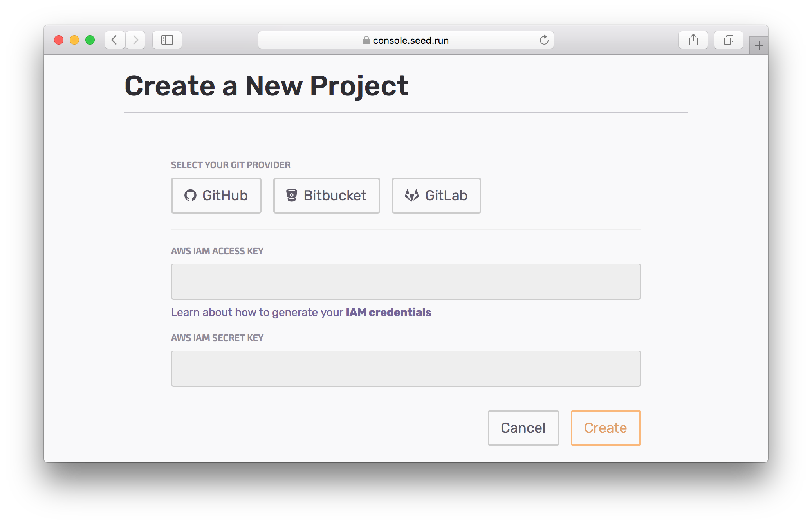The height and width of the screenshot is (525, 812).
Task: Click the AWS IAM Secret Key field
Action: click(405, 368)
